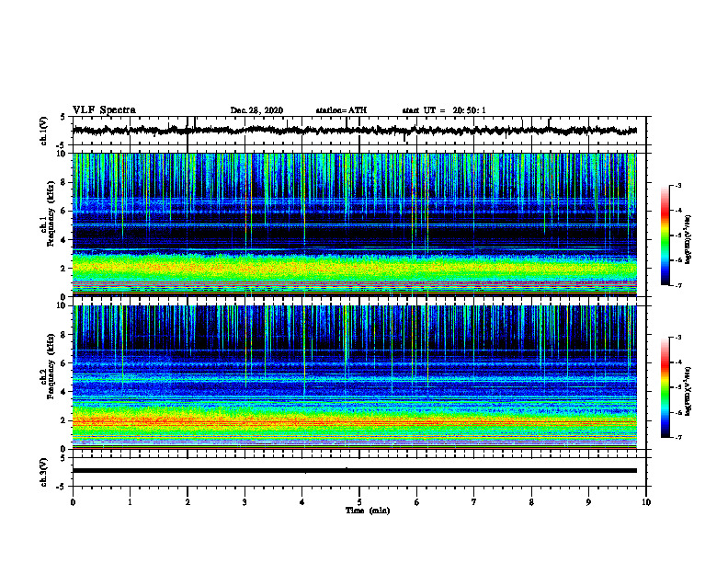
Task: Click the ch.2 color bar unit label
Action: (x=688, y=391)
